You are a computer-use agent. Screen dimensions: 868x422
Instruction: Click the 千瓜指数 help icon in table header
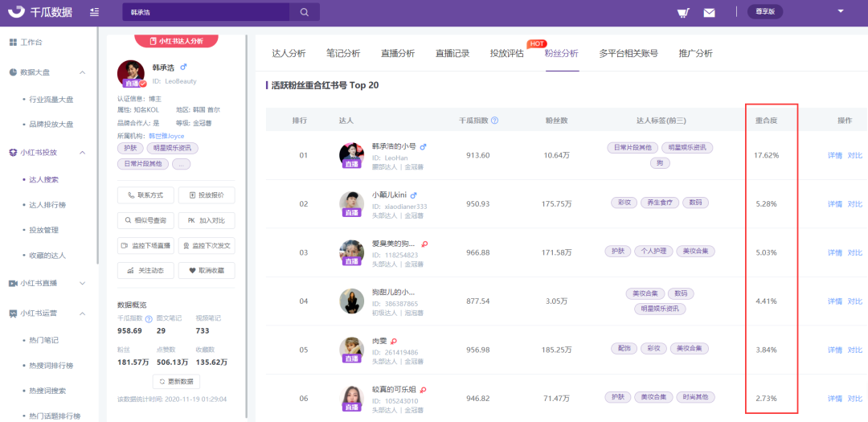(495, 121)
